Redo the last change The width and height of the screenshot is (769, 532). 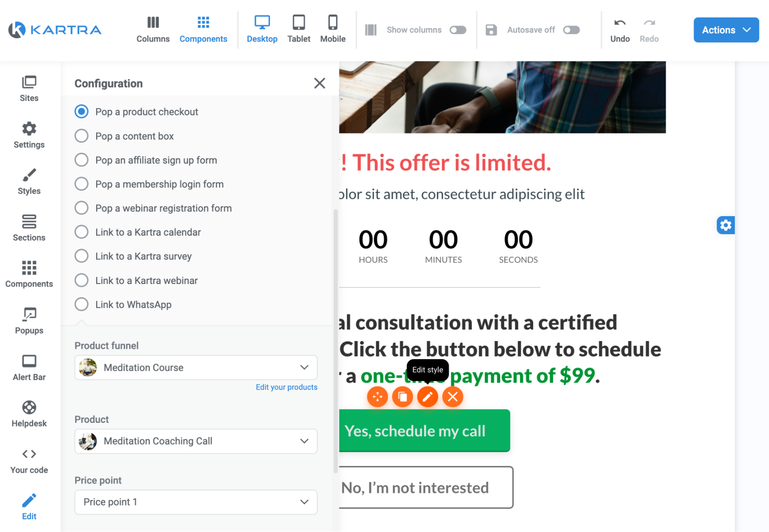(x=649, y=30)
